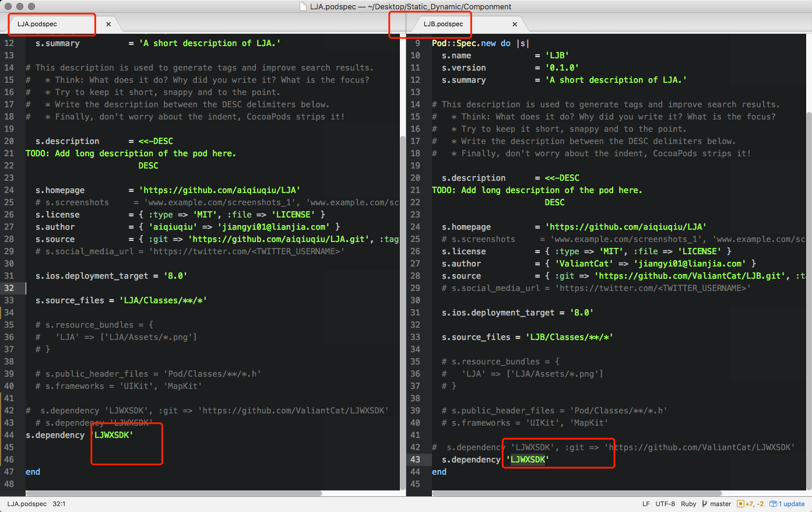812x512 pixels.
Task: Click the git branch icon beside master
Action: click(705, 504)
